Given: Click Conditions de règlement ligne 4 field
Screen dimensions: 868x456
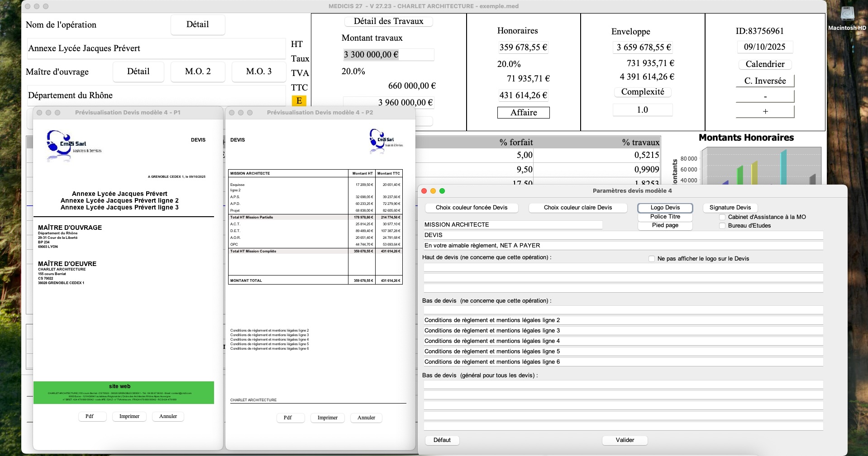Looking at the screenshot, I should (623, 341).
